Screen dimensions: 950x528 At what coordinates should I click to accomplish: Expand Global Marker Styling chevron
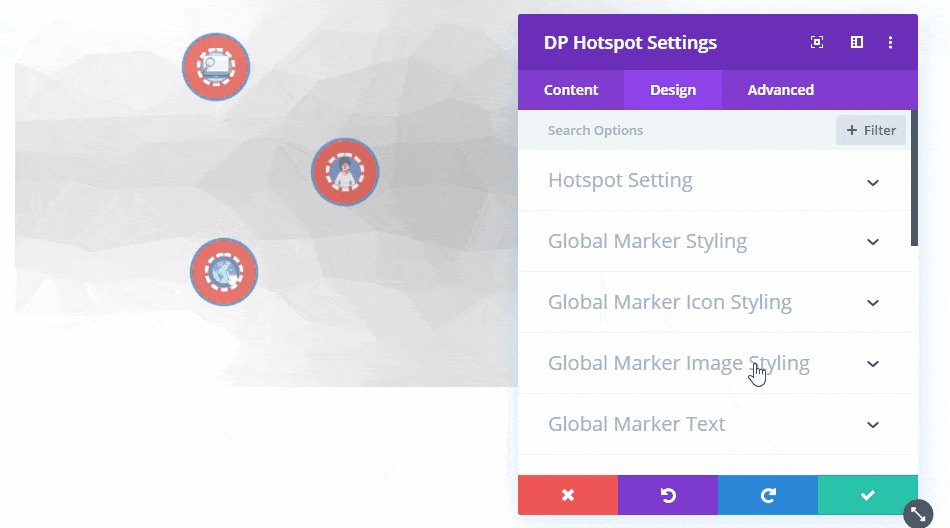tap(872, 242)
